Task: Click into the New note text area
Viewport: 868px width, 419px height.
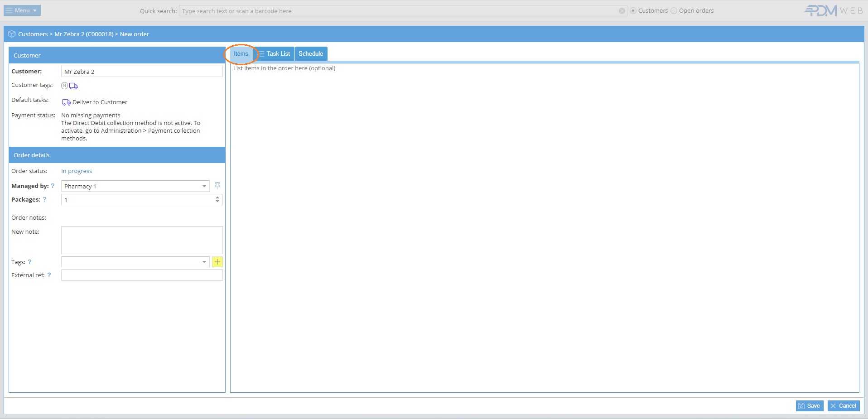Action: point(142,240)
